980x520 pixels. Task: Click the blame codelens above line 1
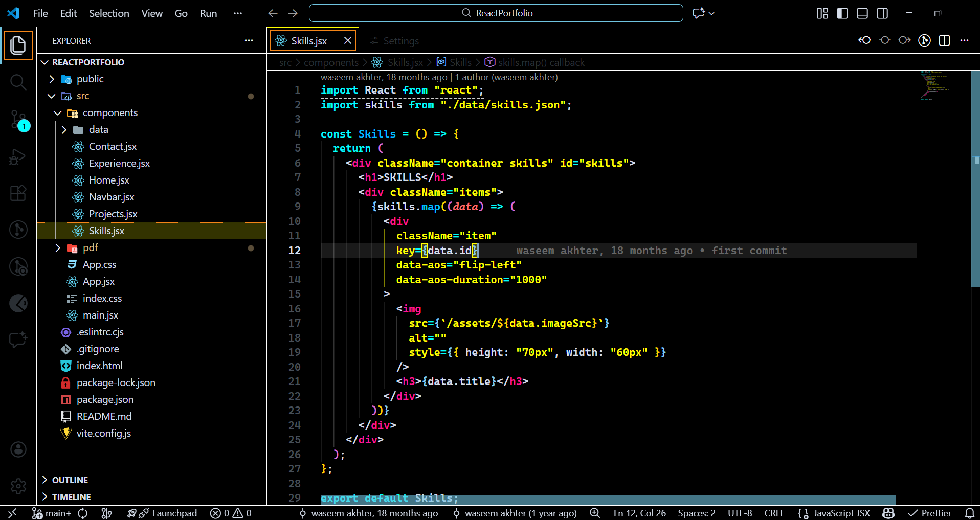tap(439, 77)
